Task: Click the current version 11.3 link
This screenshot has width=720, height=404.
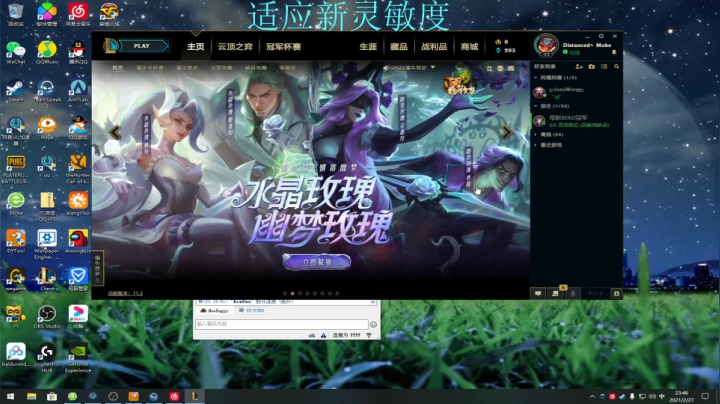Action: point(125,293)
